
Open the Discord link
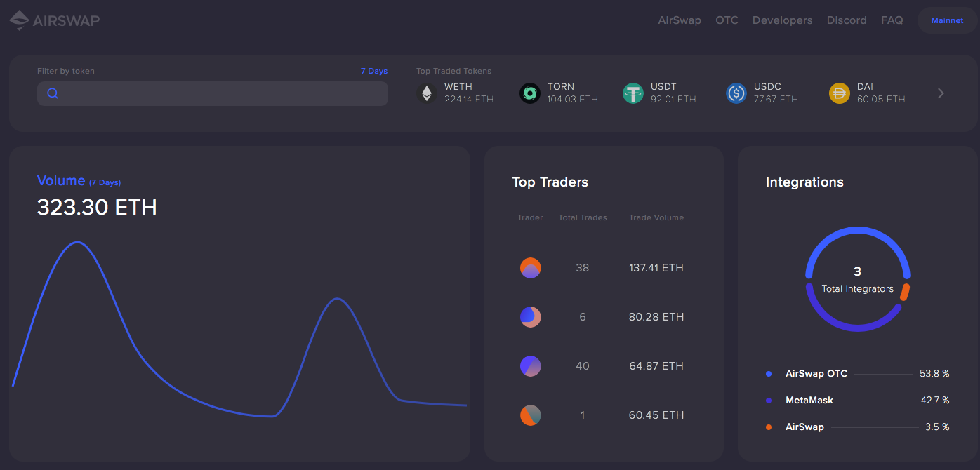[x=847, y=20]
